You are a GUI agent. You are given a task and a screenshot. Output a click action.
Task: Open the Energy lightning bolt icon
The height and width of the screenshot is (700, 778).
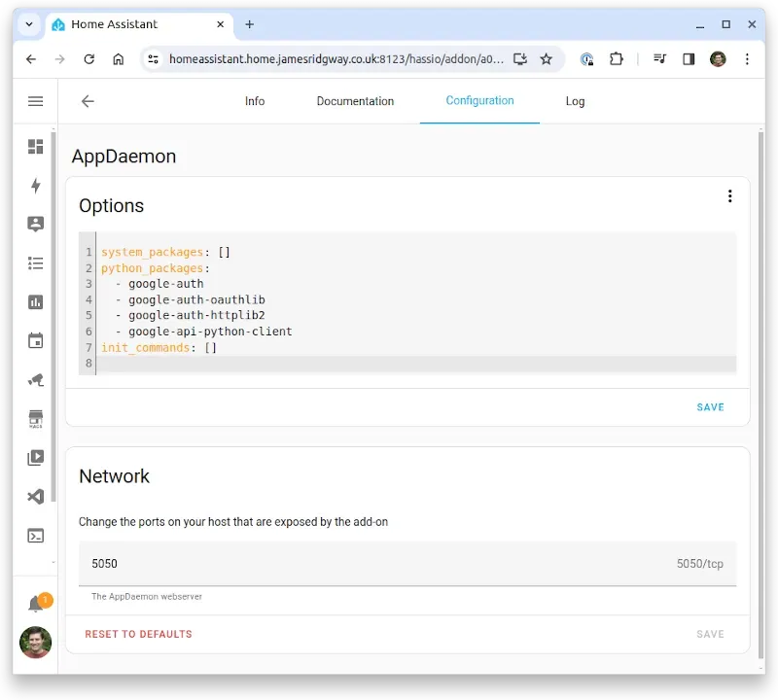(x=35, y=185)
